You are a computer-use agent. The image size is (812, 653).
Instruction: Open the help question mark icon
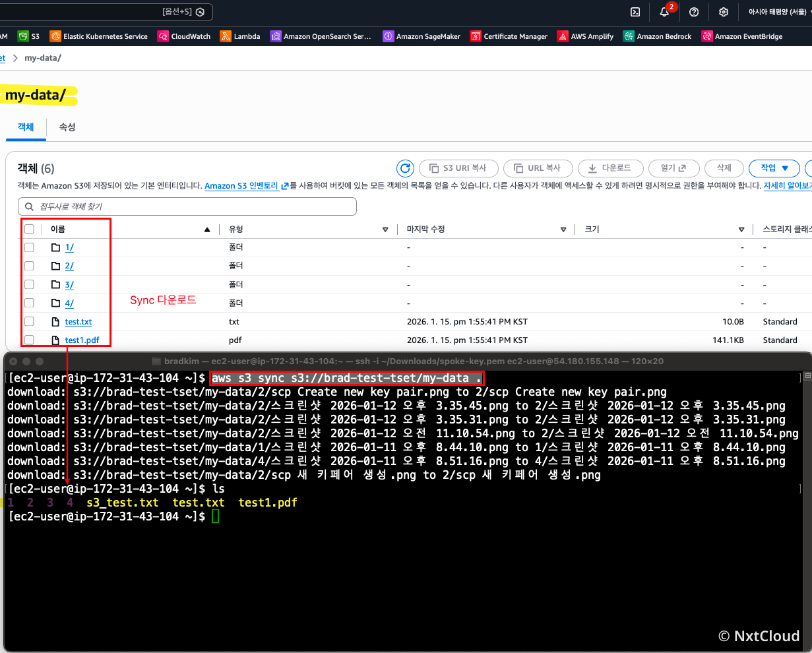point(694,12)
